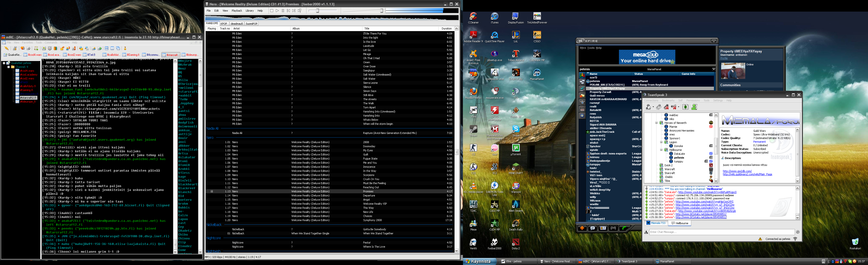Cascade mIRC windows toolbar icon
Viewport: 868px width, 265px height.
pos(118,48)
